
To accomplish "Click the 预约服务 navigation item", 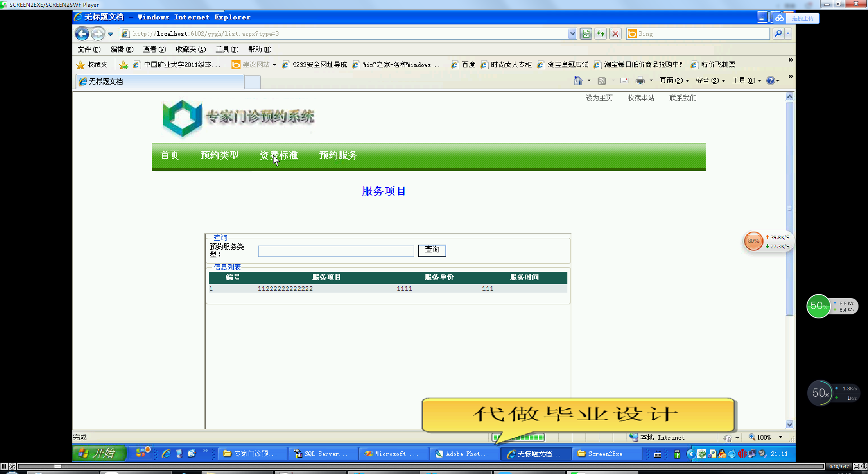I will click(338, 155).
